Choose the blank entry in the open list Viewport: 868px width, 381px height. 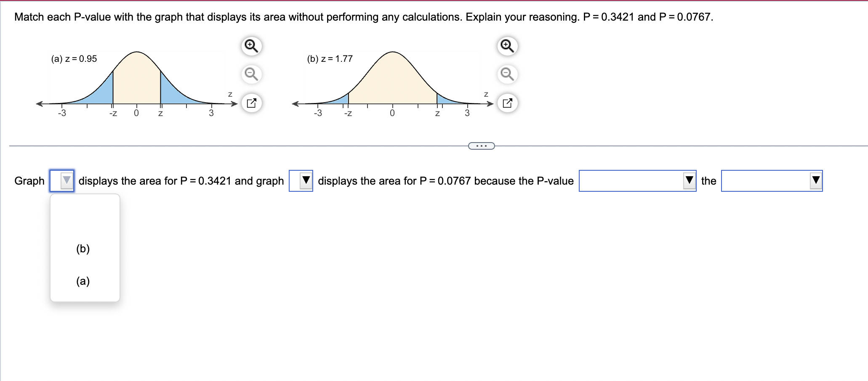pos(83,214)
